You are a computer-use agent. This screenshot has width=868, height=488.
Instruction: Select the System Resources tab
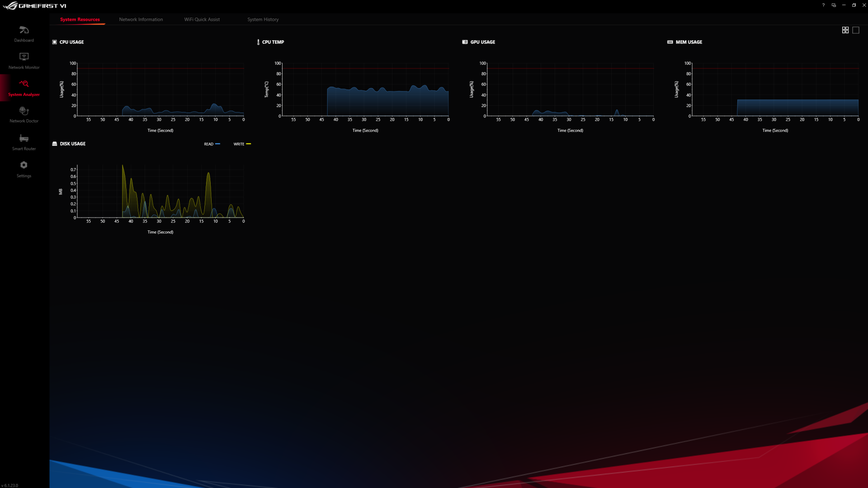(80, 19)
